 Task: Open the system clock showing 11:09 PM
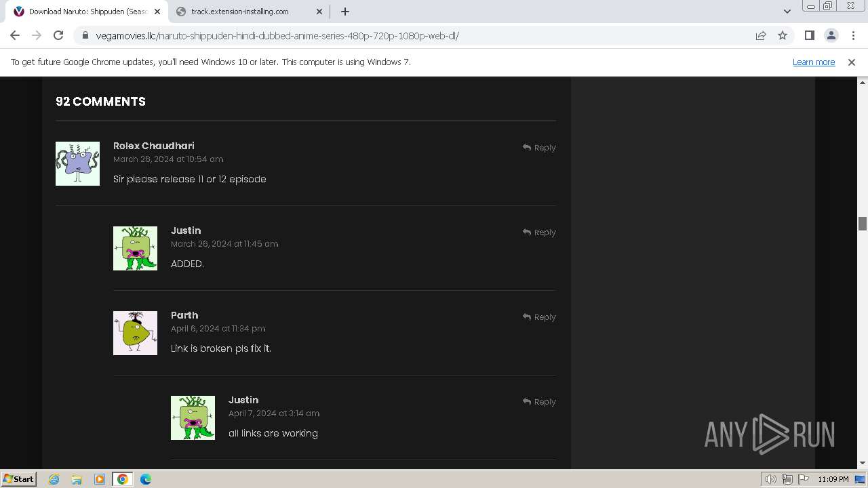[x=833, y=479]
